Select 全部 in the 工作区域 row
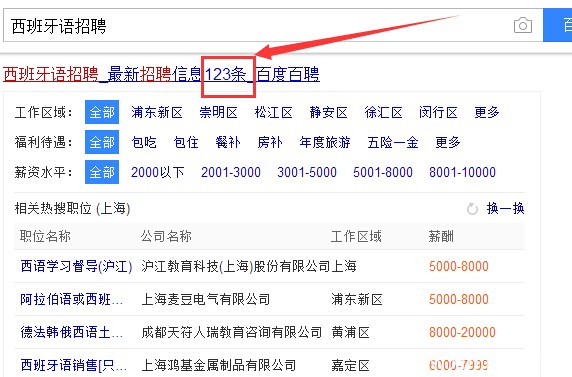Viewport: 572px width, 377px height. [x=102, y=112]
